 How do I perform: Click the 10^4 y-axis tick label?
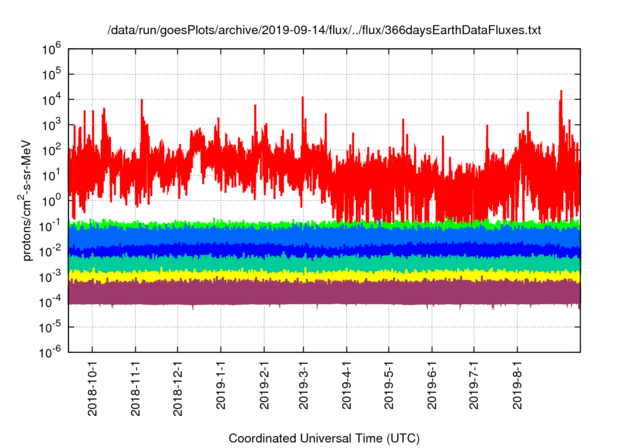(51, 100)
